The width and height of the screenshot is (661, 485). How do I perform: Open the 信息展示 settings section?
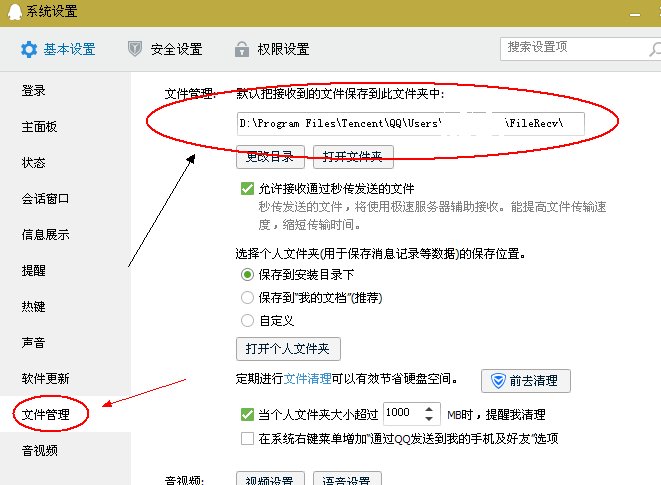(x=46, y=234)
